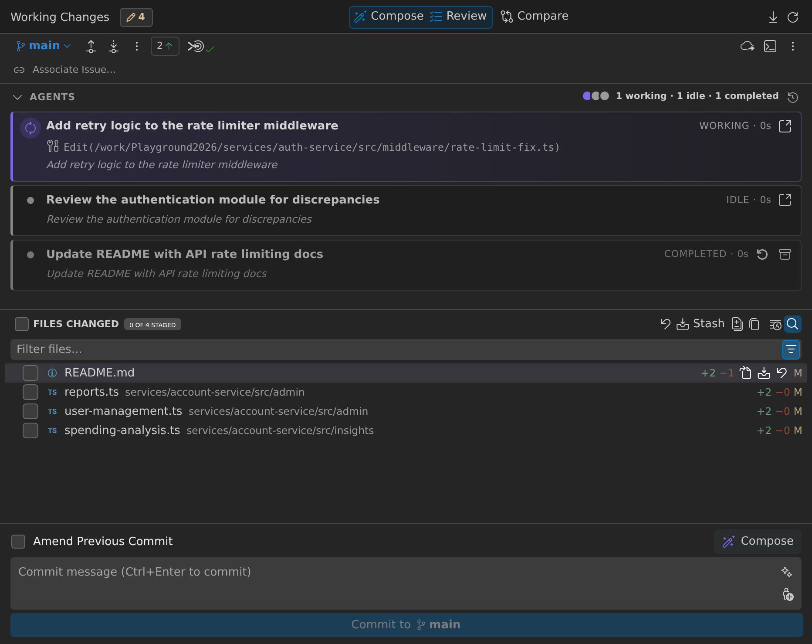The image size is (812, 644).
Task: Click the discard changes icon on the README.md row
Action: pyautogui.click(x=782, y=373)
